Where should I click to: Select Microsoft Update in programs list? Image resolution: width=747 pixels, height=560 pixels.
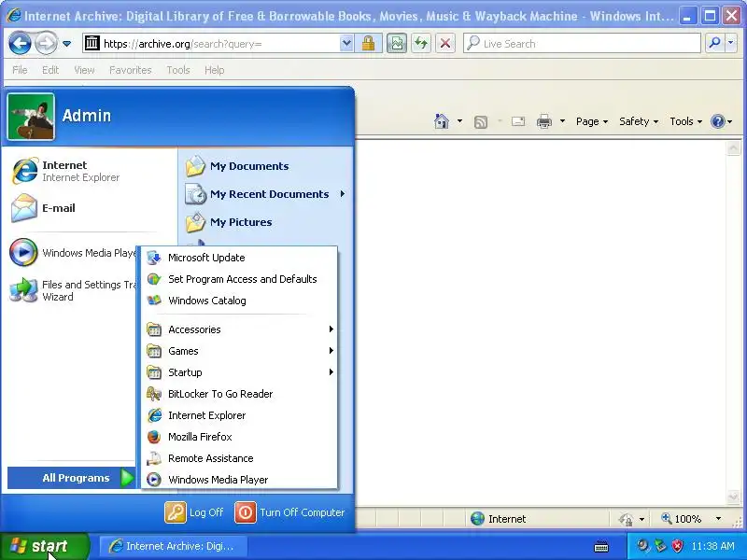pos(240,258)
